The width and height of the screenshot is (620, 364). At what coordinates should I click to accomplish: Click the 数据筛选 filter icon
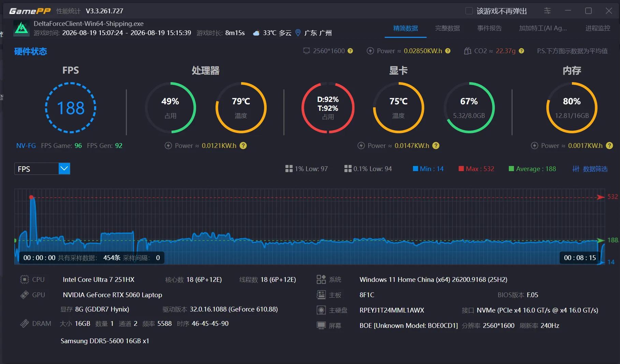[x=576, y=169]
